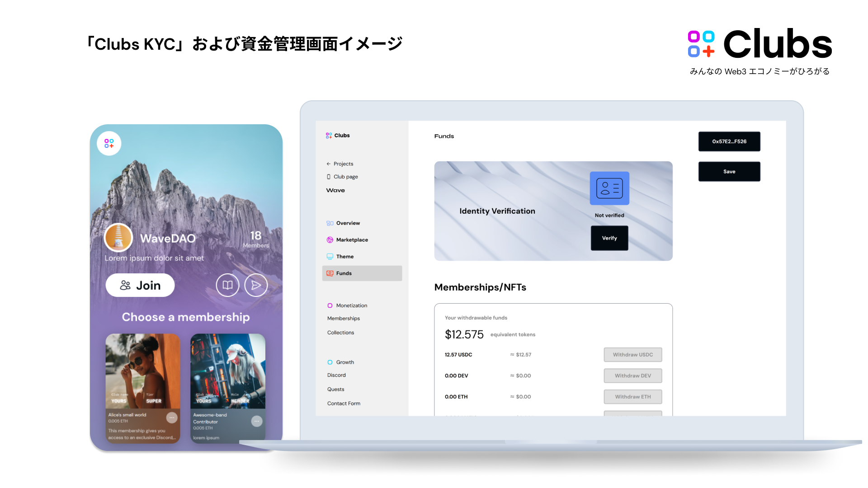
Task: Select the Funds icon in the sidebar
Action: coord(330,273)
